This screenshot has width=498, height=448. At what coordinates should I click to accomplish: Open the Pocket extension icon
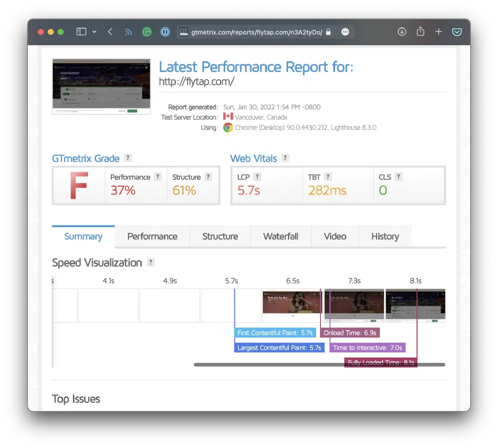point(457,31)
